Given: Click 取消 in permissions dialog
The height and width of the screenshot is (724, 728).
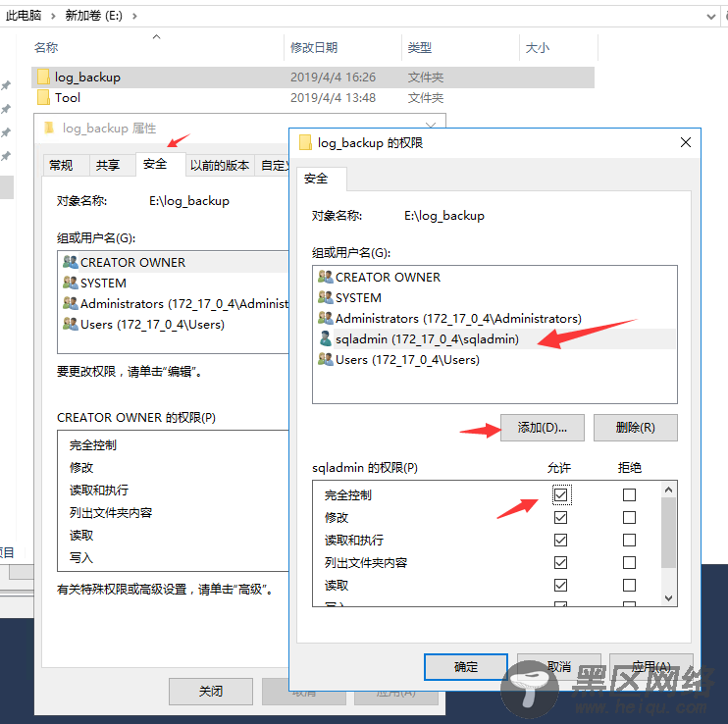Looking at the screenshot, I should (x=559, y=667).
